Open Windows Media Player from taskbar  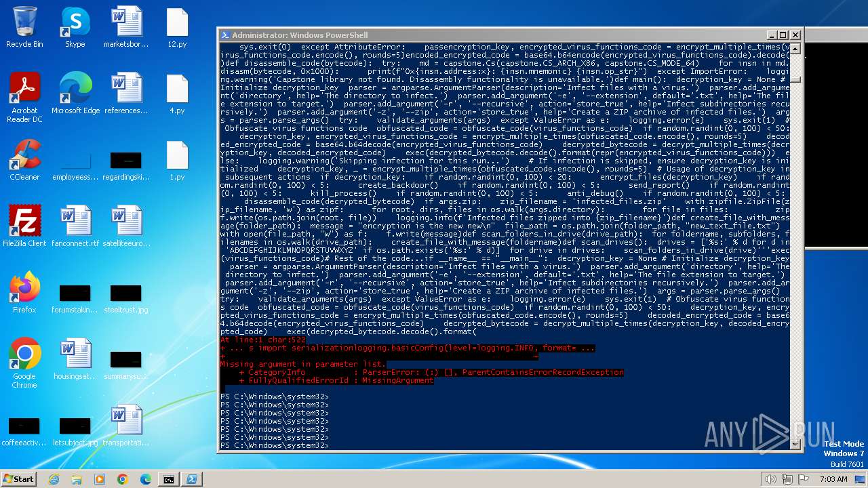click(x=100, y=479)
